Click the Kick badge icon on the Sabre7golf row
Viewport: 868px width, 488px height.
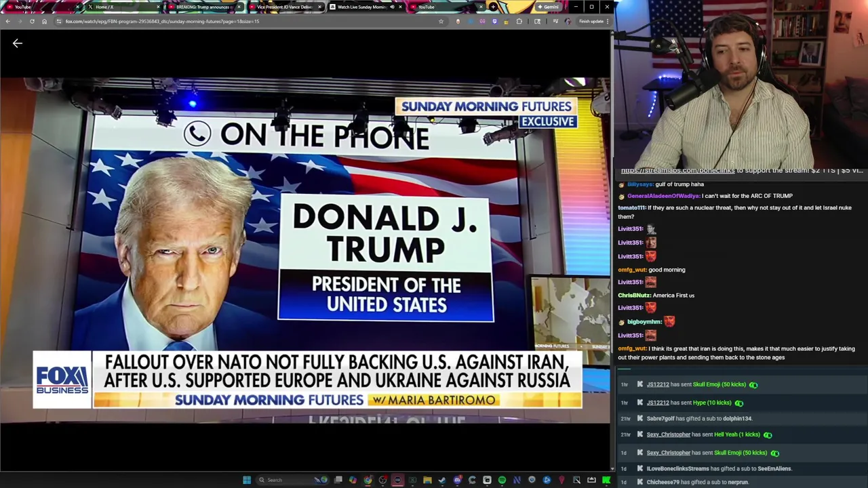click(639, 419)
